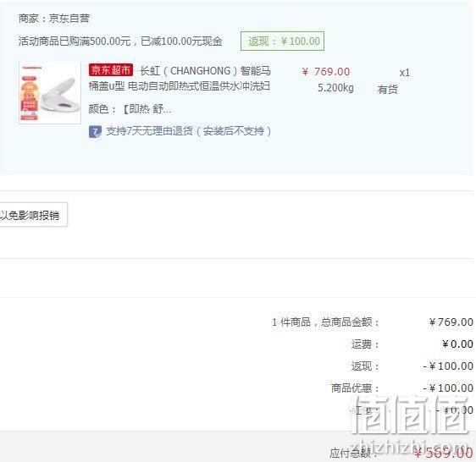Click the x1 quantity indicator
The height and width of the screenshot is (462, 476).
404,73
